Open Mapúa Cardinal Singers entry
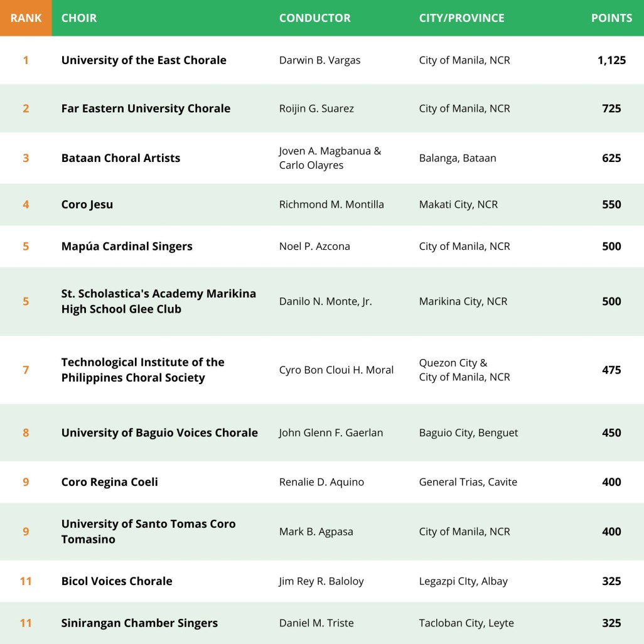The image size is (644, 644). [x=127, y=247]
